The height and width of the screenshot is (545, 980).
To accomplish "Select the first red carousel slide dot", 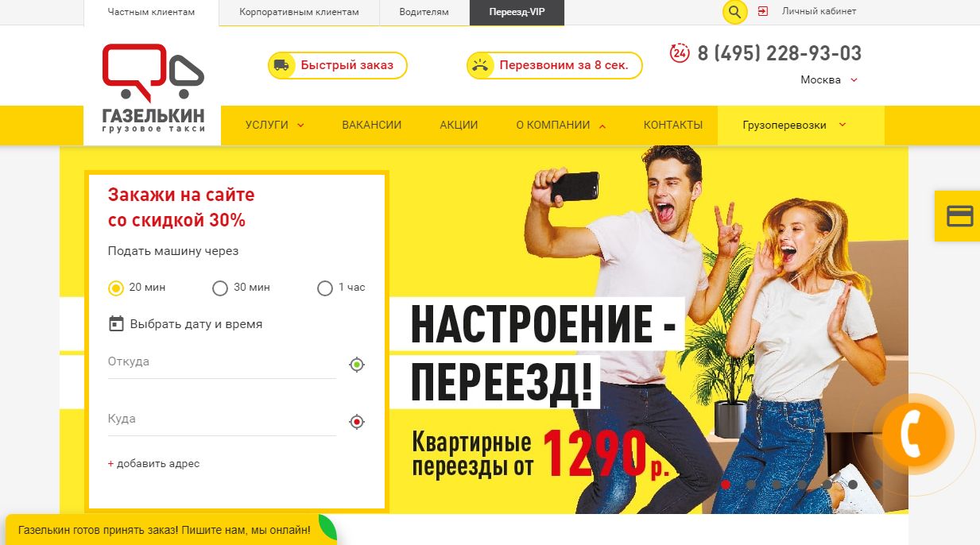I will pos(726,485).
